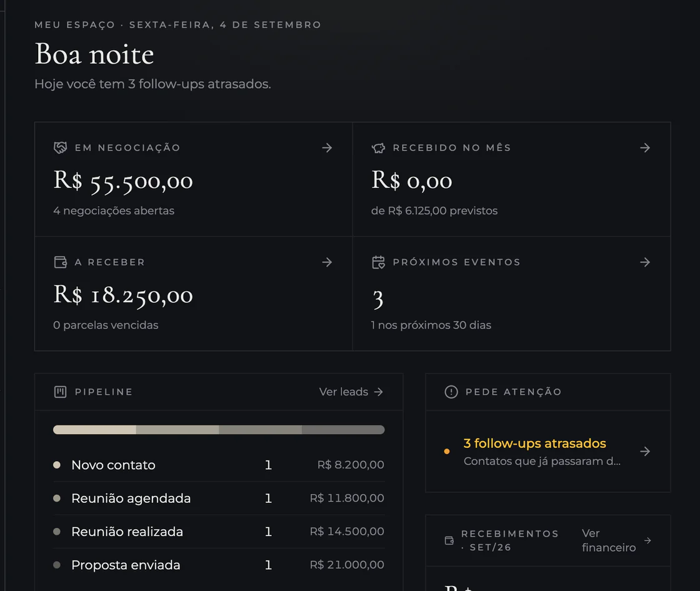Click the R$ 8.200,00 value
This screenshot has height=591, width=700.
tap(351, 465)
